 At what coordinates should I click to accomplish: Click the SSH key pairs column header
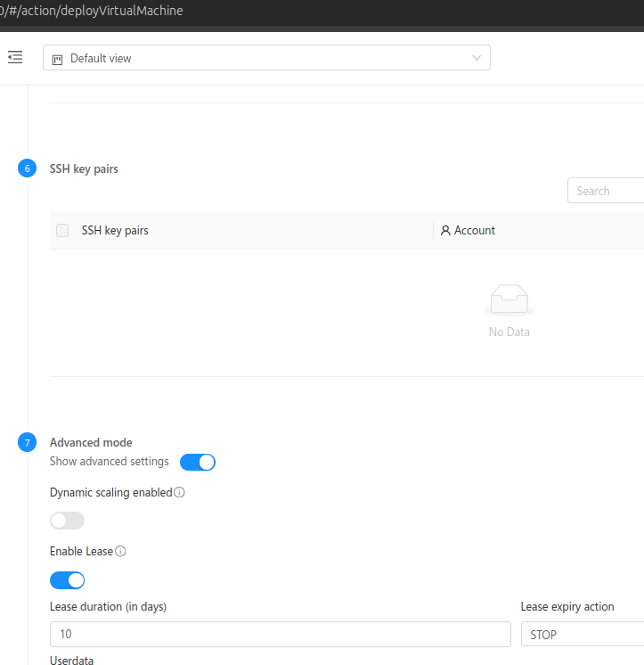point(115,230)
